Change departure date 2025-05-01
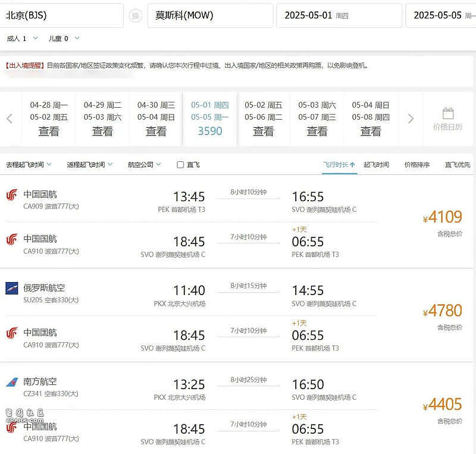Viewport: 476px width, 454px height. coord(339,15)
